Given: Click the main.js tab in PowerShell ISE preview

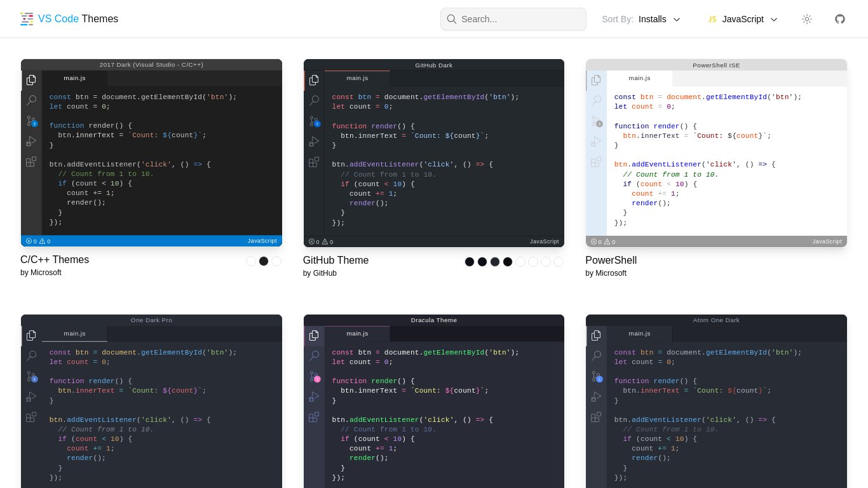Looking at the screenshot, I should (639, 78).
